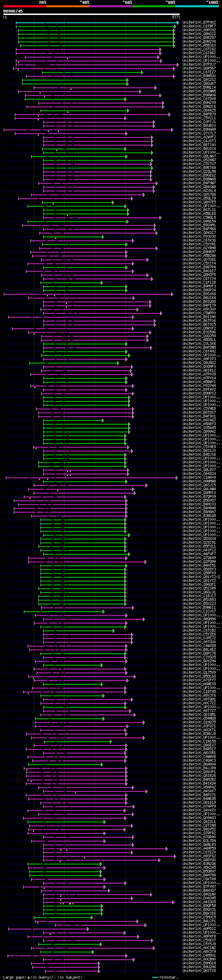Screen dimensions: 222x980
Task: Click the green ~80% identity legend segment
Action: point(154,6)
